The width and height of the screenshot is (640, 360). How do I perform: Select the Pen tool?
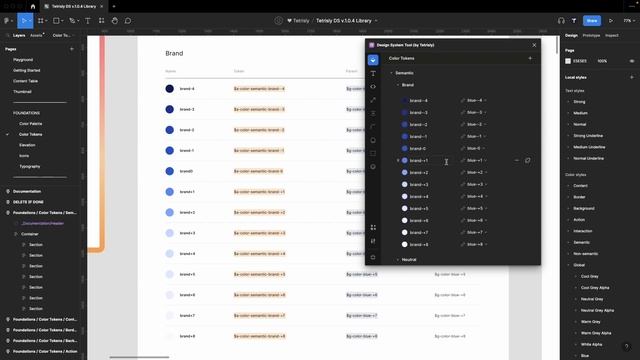pos(73,21)
